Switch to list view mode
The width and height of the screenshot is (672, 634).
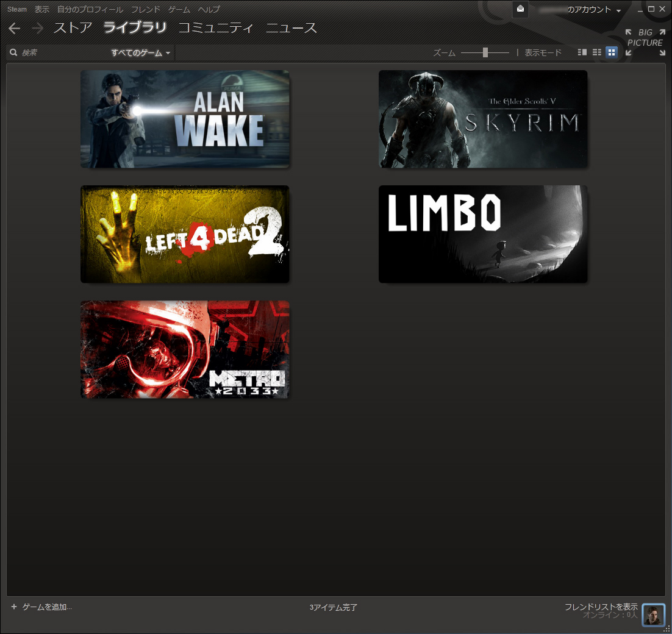pos(597,52)
